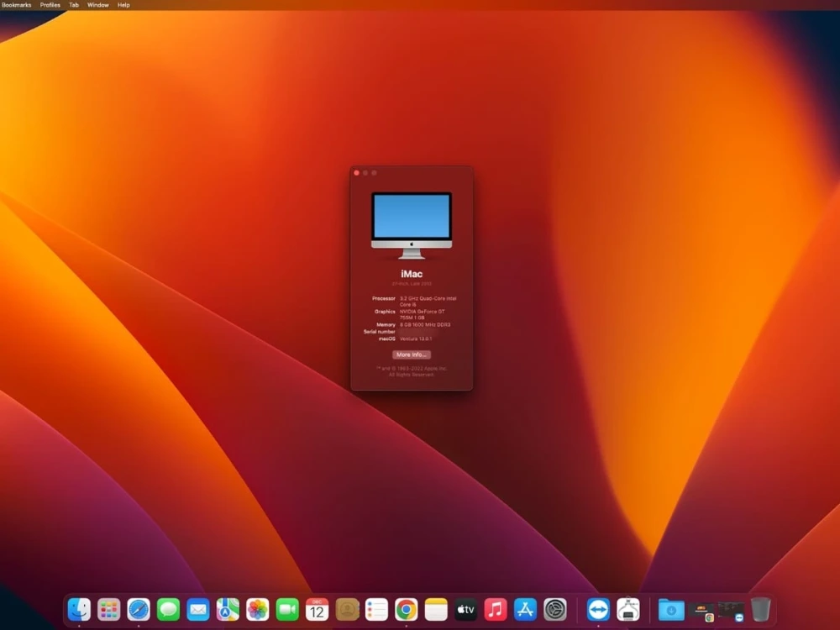This screenshot has height=630, width=840.
Task: Launch TeamViewer from the dock
Action: pyautogui.click(x=598, y=609)
